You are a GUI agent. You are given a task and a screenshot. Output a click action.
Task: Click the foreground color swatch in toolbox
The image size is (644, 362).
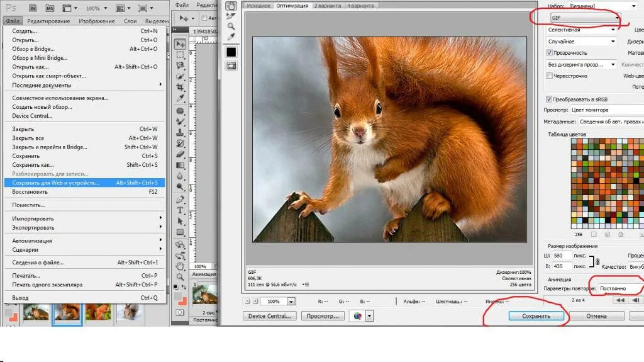178,297
